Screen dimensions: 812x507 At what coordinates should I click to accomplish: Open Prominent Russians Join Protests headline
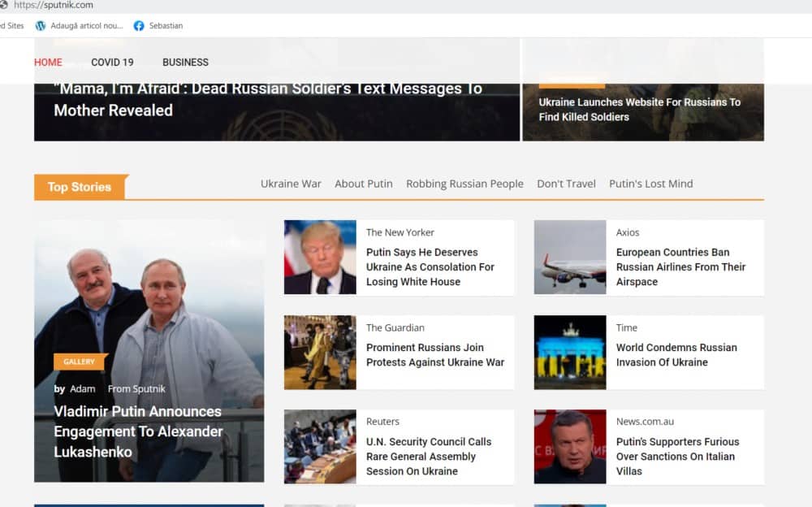435,355
